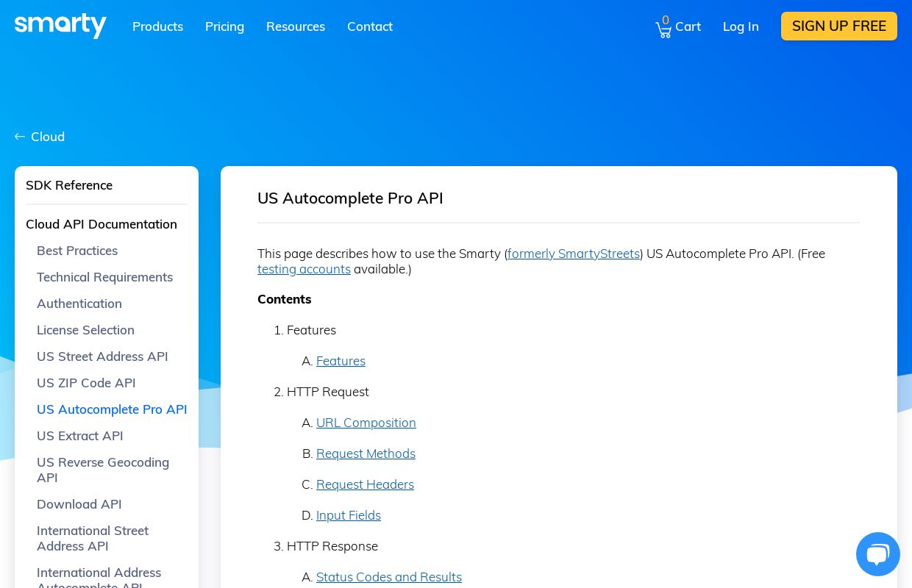The height and width of the screenshot is (588, 912).
Task: Open US Street Address API docs
Action: 102,356
